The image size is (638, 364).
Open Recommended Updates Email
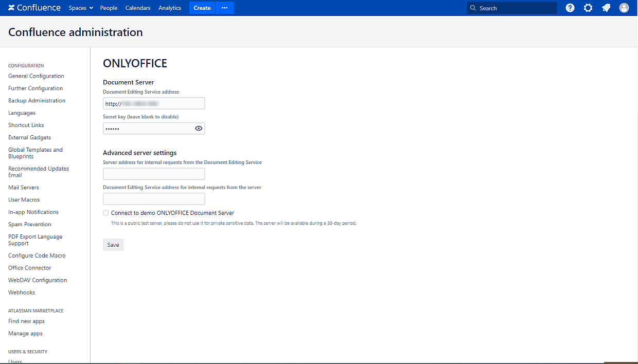pyautogui.click(x=39, y=172)
